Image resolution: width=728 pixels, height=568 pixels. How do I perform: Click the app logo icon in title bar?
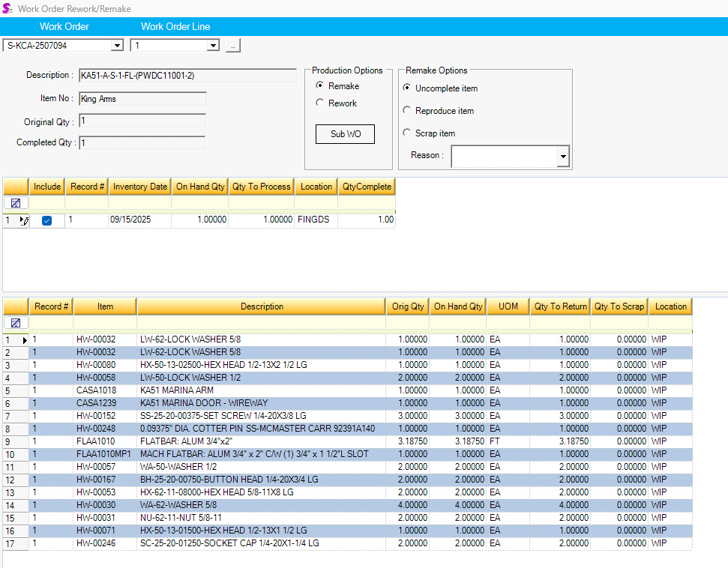pos(7,8)
